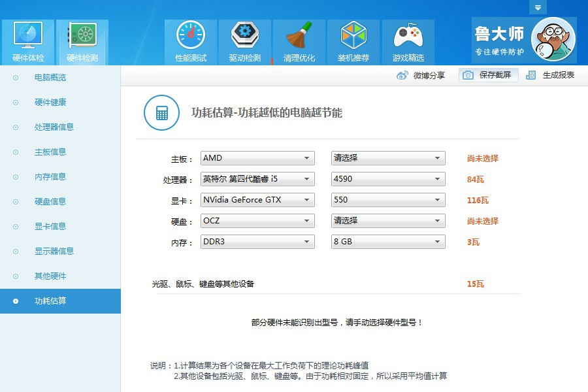The width and height of the screenshot is (588, 392).
Task: Click the 生成报表 report icon
Action: (531, 75)
